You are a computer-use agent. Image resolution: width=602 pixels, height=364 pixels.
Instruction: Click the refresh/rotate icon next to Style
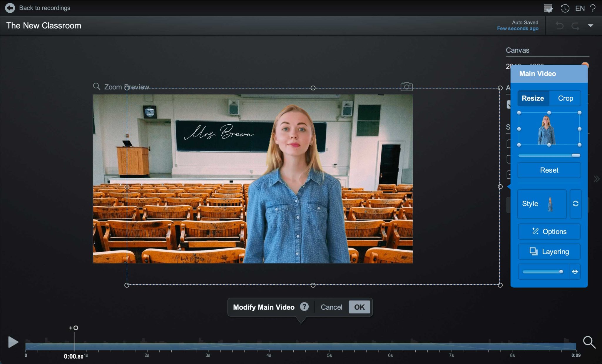tap(576, 203)
